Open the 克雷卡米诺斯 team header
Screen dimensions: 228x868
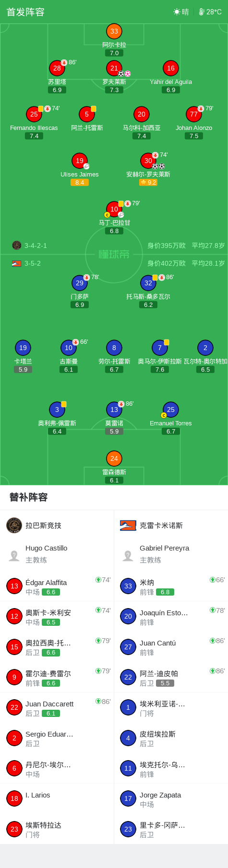[x=171, y=525]
